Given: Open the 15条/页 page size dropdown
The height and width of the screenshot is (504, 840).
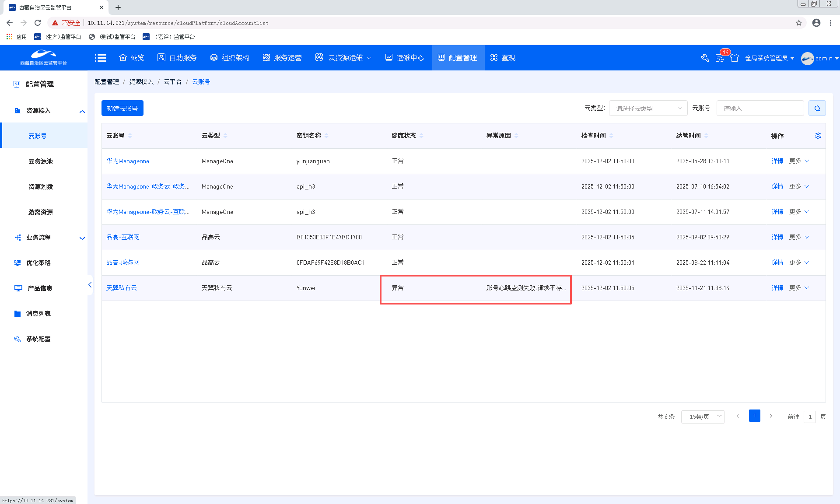Looking at the screenshot, I should (703, 416).
